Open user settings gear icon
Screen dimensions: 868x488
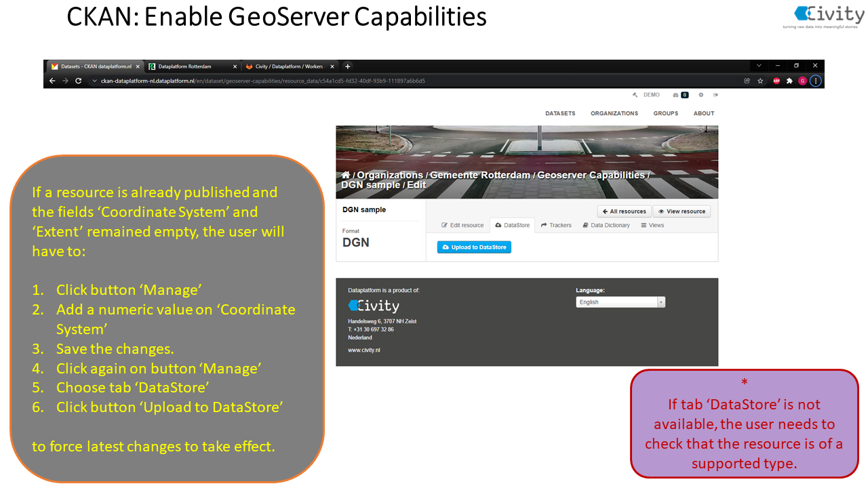[x=701, y=95]
